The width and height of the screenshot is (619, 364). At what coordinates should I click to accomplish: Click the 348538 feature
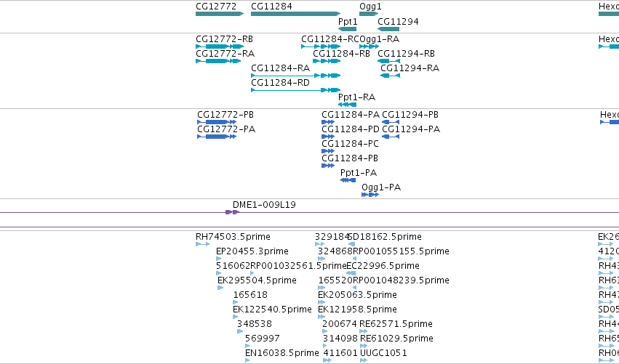click(x=240, y=332)
